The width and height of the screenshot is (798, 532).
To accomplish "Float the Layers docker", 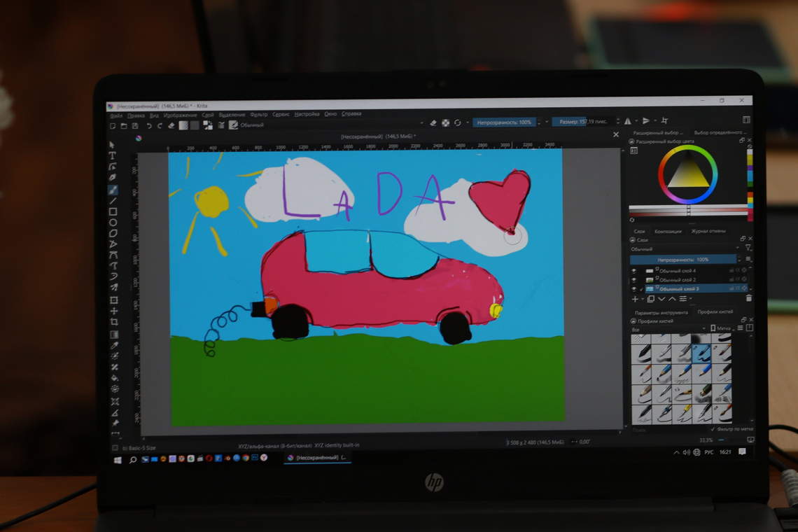I will coord(743,239).
